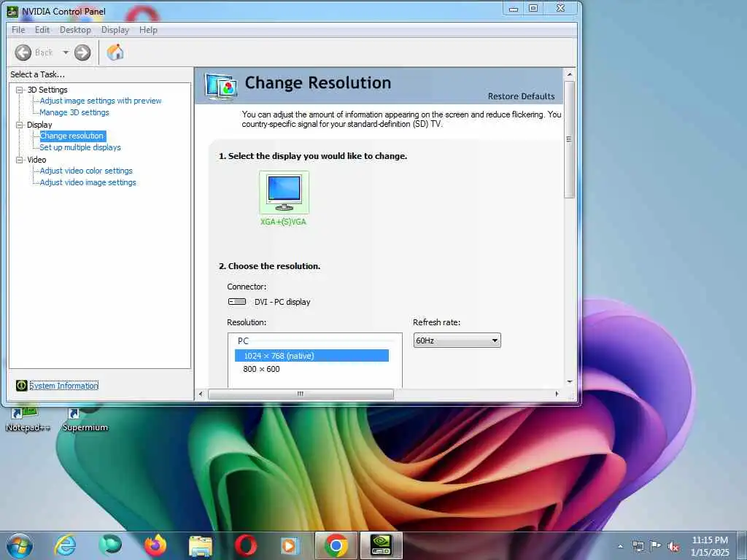
Task: Open the Refresh rate 60Hz dropdown
Action: (x=457, y=341)
